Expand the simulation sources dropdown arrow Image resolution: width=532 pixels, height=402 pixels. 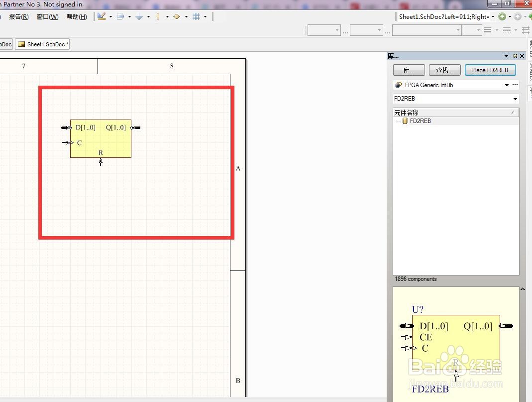click(186, 16)
